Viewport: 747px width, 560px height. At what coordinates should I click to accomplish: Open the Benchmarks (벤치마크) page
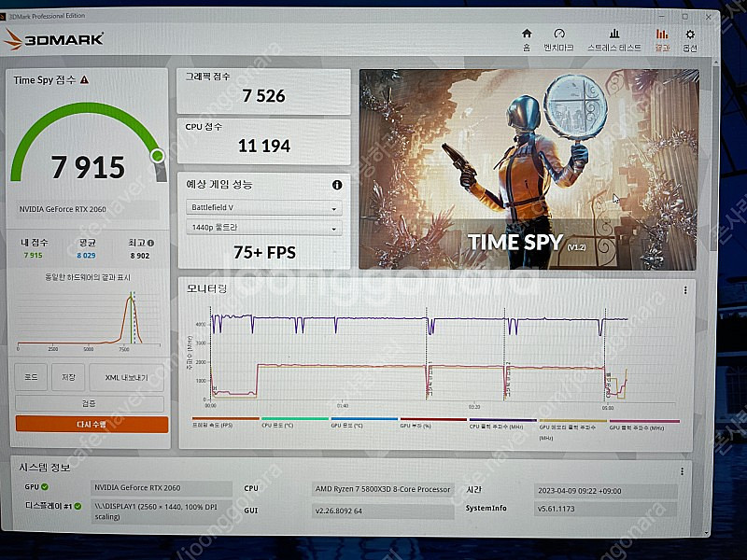[558, 39]
